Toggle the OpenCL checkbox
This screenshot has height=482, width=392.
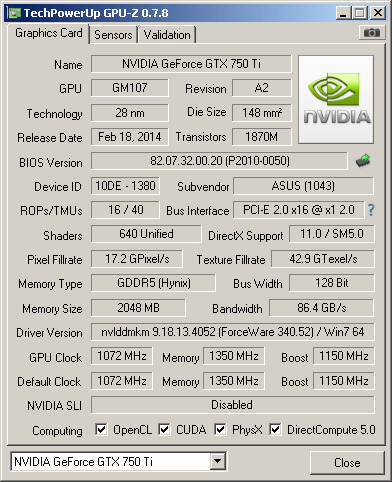[x=101, y=429]
